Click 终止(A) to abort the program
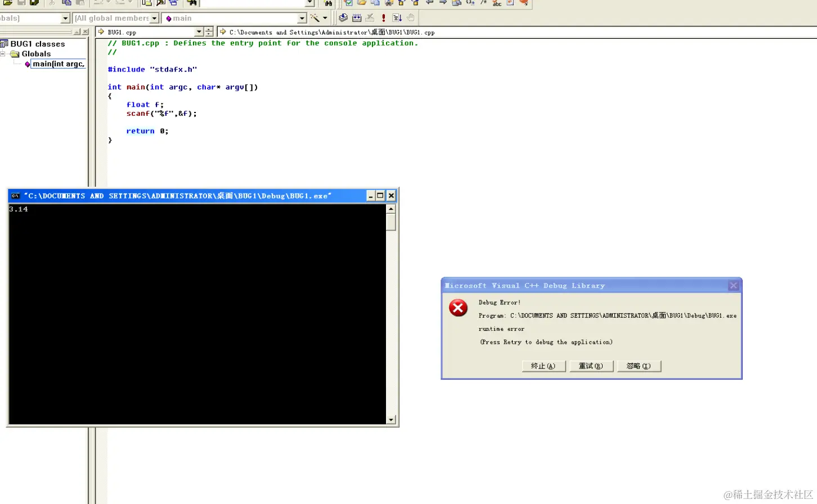 [544, 366]
